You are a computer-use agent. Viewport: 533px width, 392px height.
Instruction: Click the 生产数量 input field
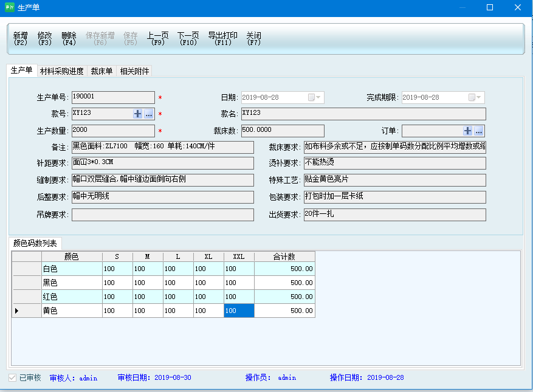pos(113,131)
